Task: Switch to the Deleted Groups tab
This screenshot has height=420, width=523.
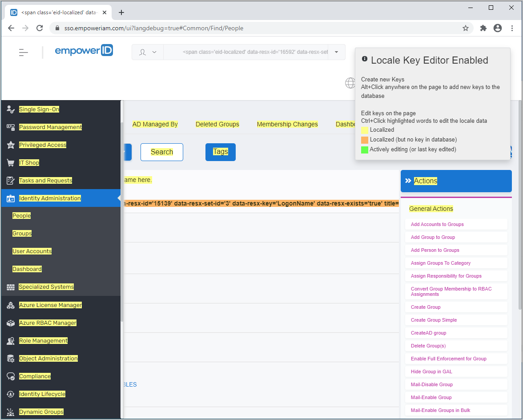Action: pyautogui.click(x=217, y=124)
